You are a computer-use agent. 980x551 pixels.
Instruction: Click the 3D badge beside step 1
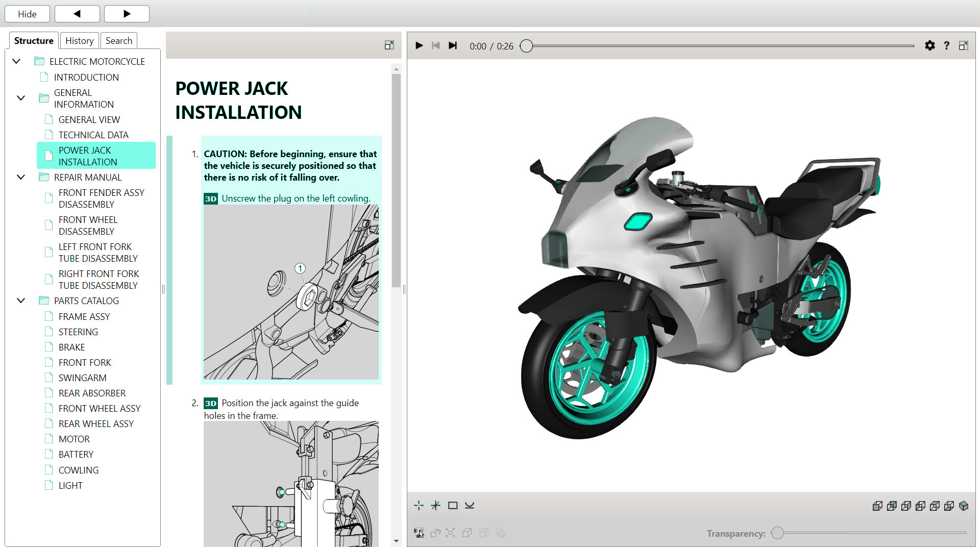[211, 198]
